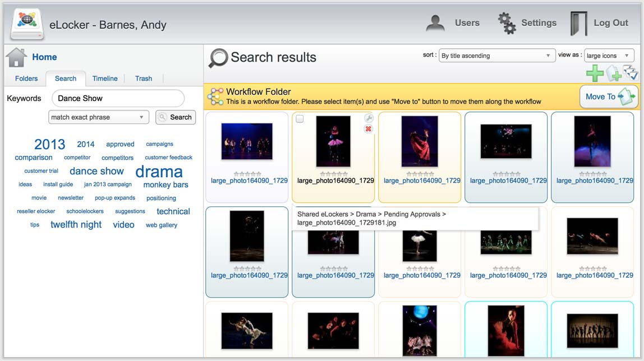Select the technical tag

coord(173,212)
